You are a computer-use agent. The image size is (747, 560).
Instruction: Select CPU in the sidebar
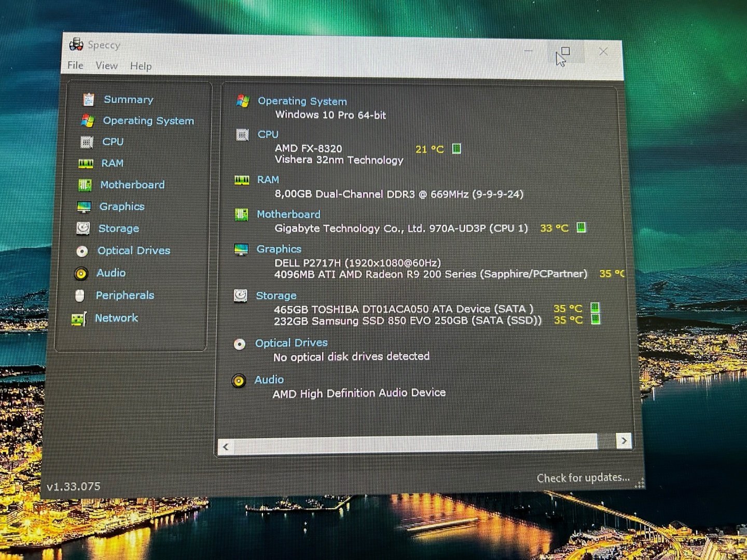tap(113, 142)
